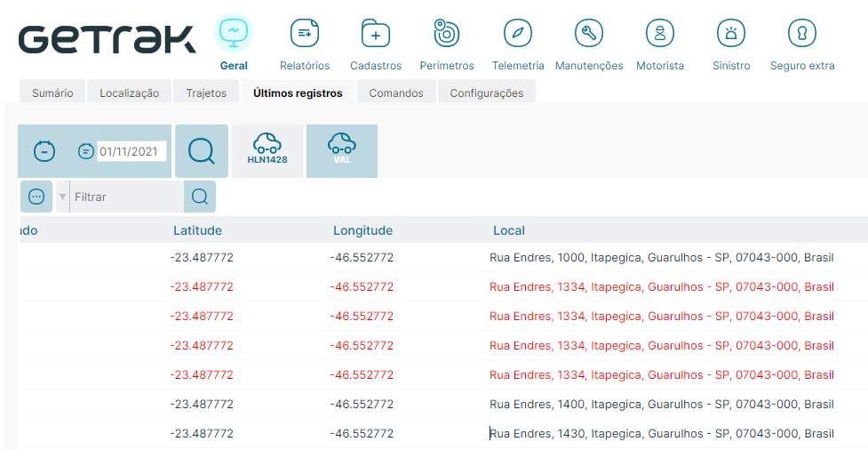The height and width of the screenshot is (450, 868).
Task: Click the more options ellipsis button
Action: 36,197
